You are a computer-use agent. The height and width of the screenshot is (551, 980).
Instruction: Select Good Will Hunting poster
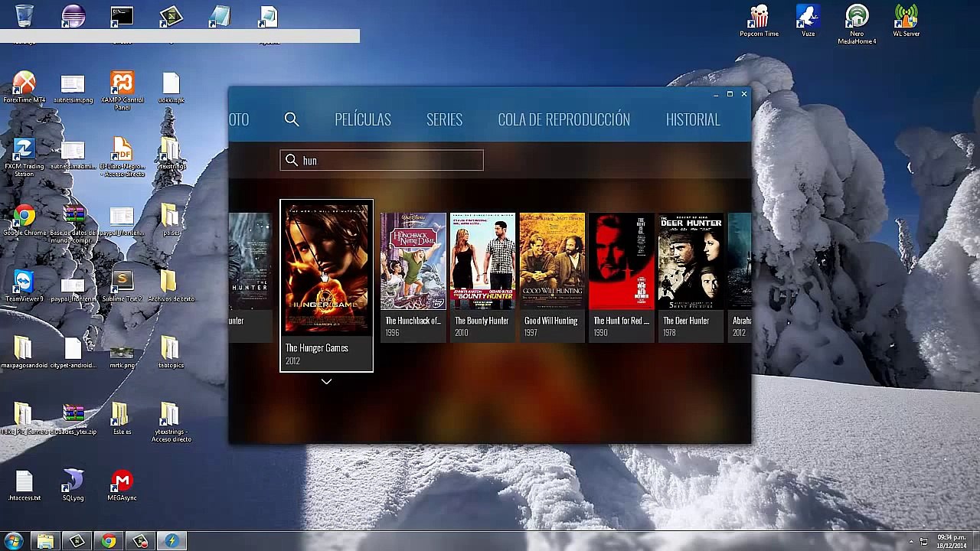(x=552, y=262)
